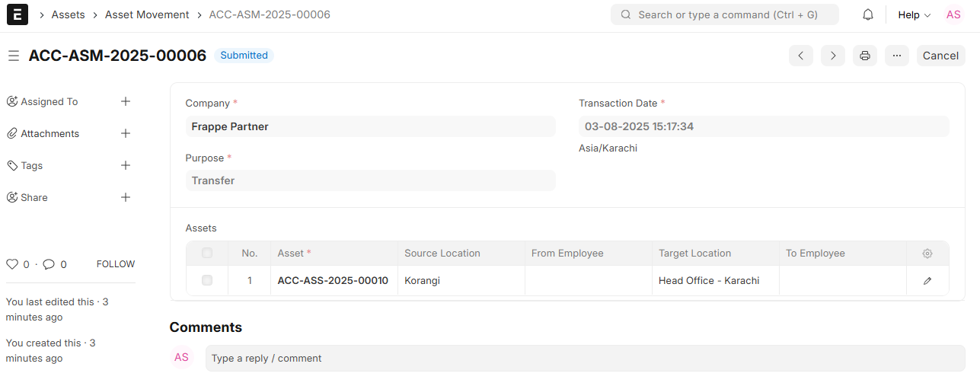Open Assets table column settings gear

pos(927,254)
